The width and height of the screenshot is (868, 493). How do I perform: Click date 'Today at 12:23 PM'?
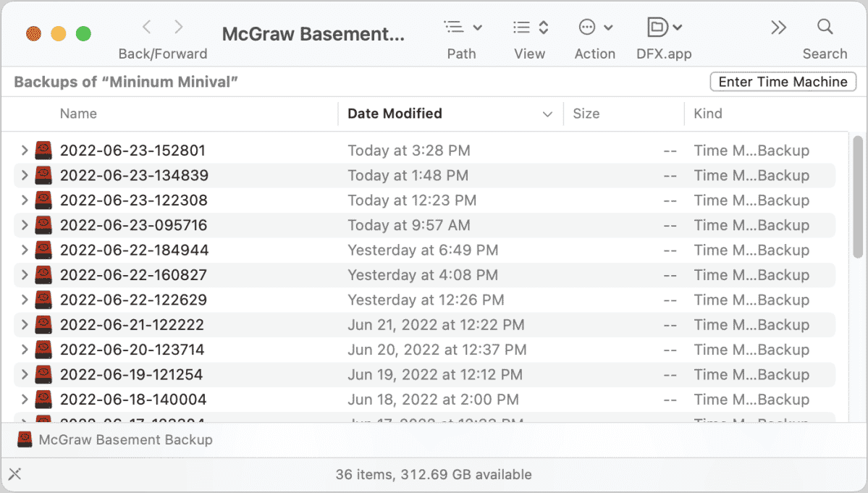click(412, 201)
